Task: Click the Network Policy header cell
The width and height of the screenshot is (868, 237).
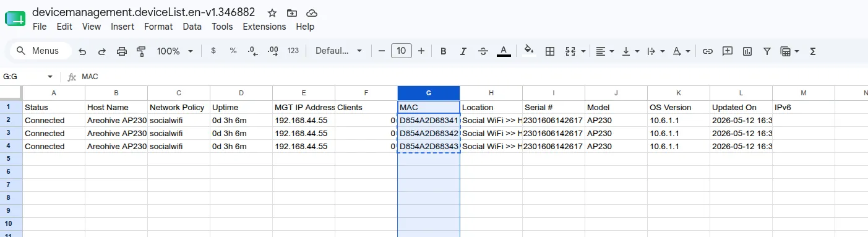Action: click(179, 107)
